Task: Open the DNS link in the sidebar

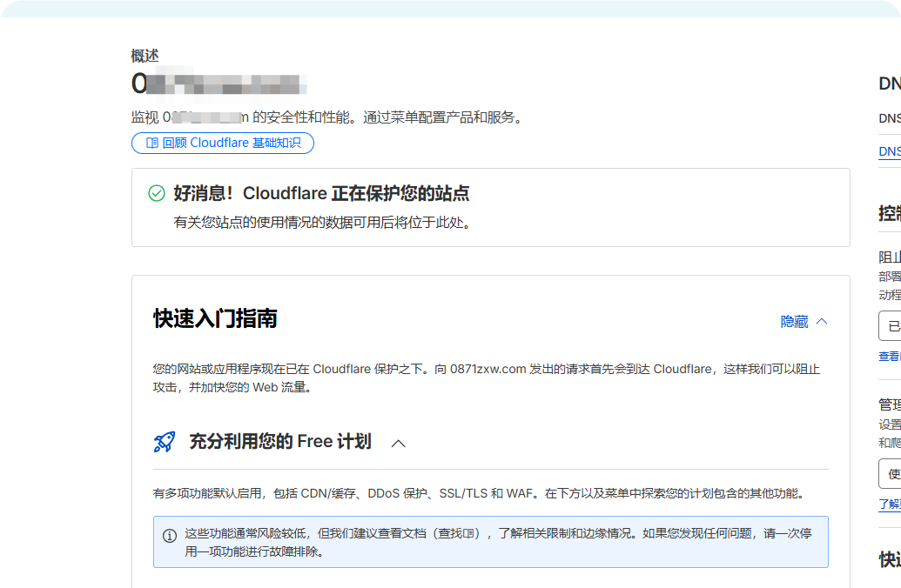Action: pos(889,150)
